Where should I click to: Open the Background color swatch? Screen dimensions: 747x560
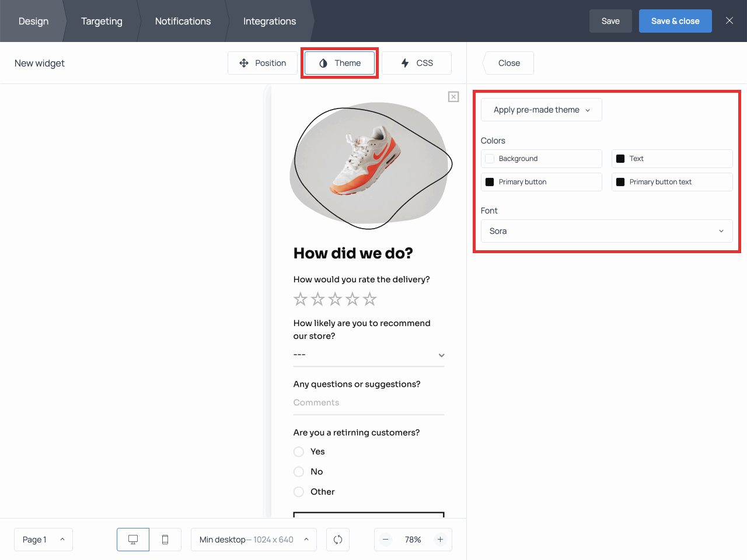tap(489, 158)
